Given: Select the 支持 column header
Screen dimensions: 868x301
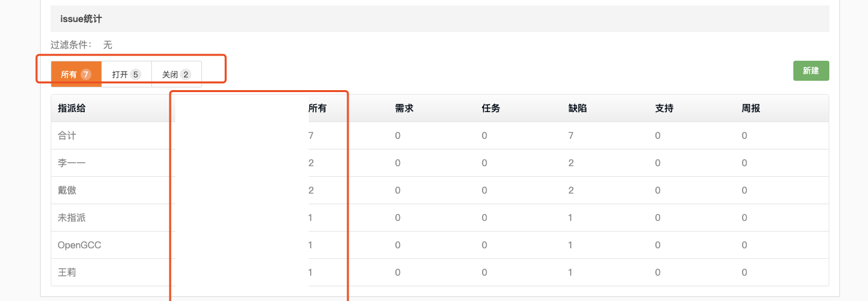Looking at the screenshot, I should (x=665, y=108).
